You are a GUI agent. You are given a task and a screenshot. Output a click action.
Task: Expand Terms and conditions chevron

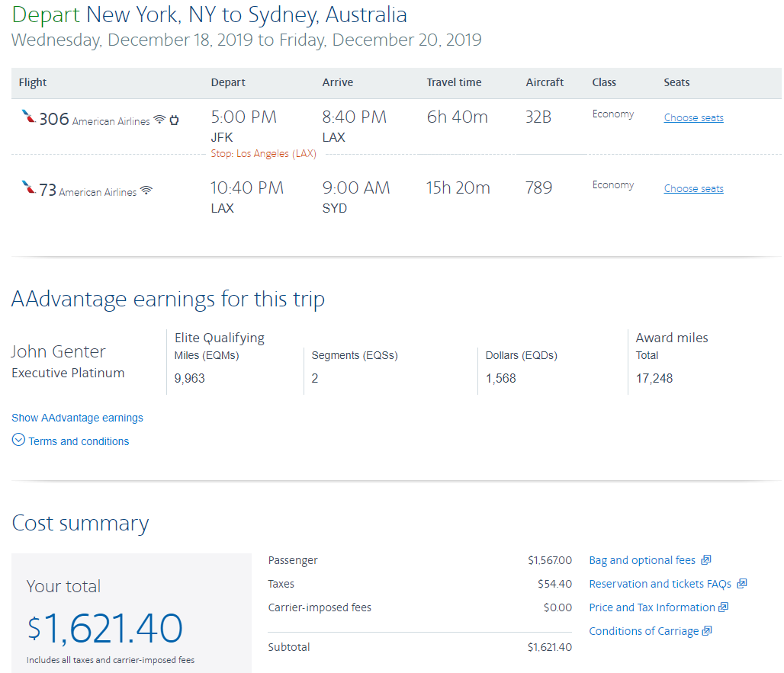[x=19, y=441]
